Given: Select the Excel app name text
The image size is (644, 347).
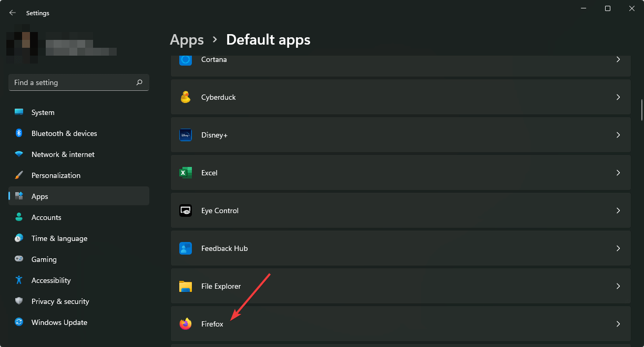Looking at the screenshot, I should [x=209, y=173].
